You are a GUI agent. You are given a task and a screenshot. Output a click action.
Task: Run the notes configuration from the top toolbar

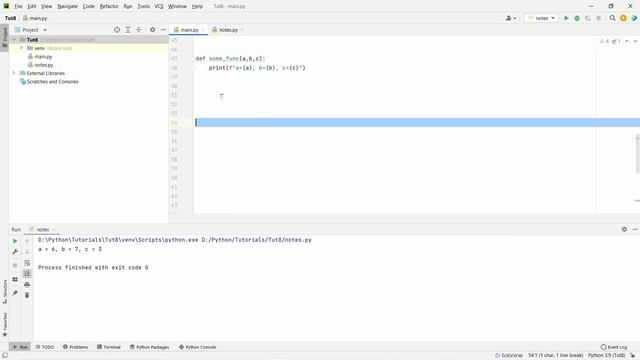(566, 18)
